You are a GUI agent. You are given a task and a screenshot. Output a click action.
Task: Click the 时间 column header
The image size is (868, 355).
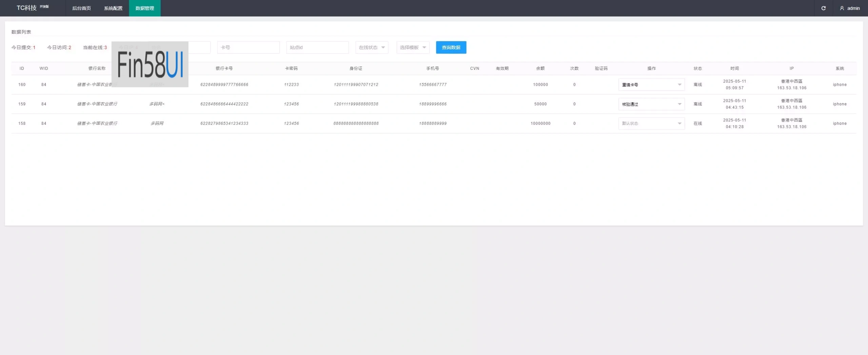[x=734, y=68]
